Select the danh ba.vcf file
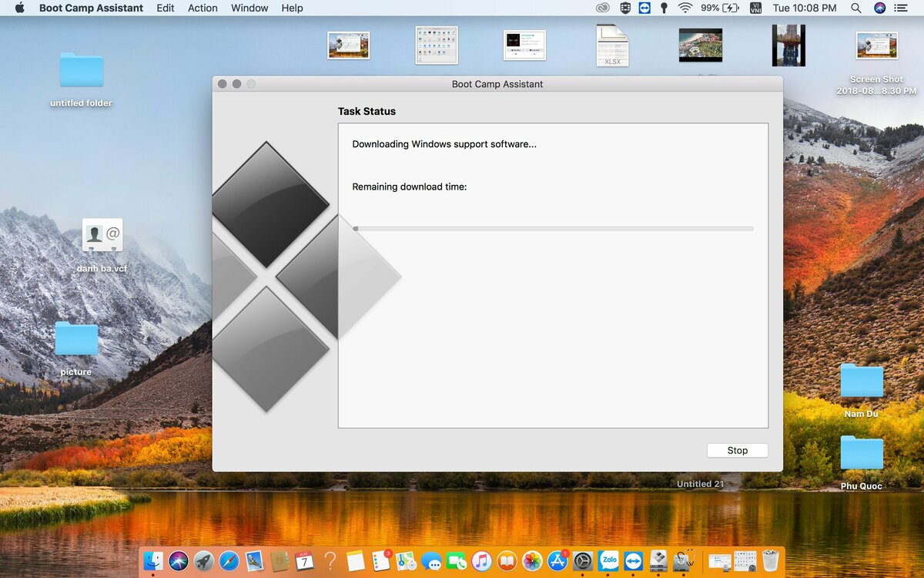The image size is (924, 578). (x=102, y=246)
